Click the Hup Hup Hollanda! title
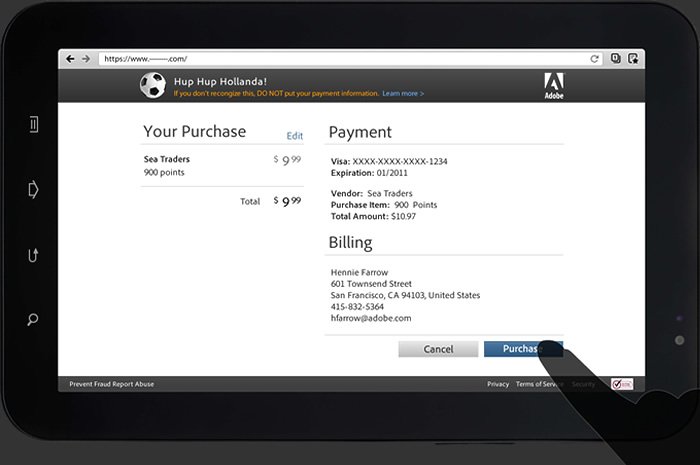This screenshot has width=700, height=465. [x=220, y=82]
